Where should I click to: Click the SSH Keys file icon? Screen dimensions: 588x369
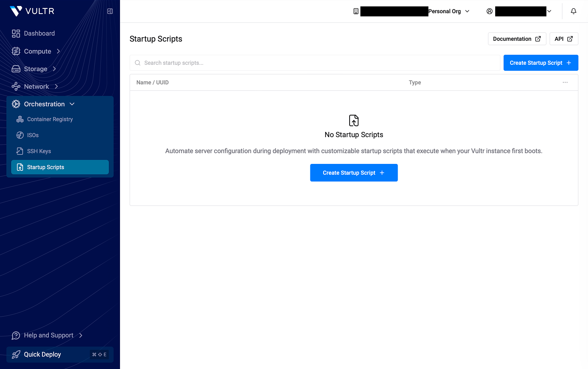pos(20,151)
